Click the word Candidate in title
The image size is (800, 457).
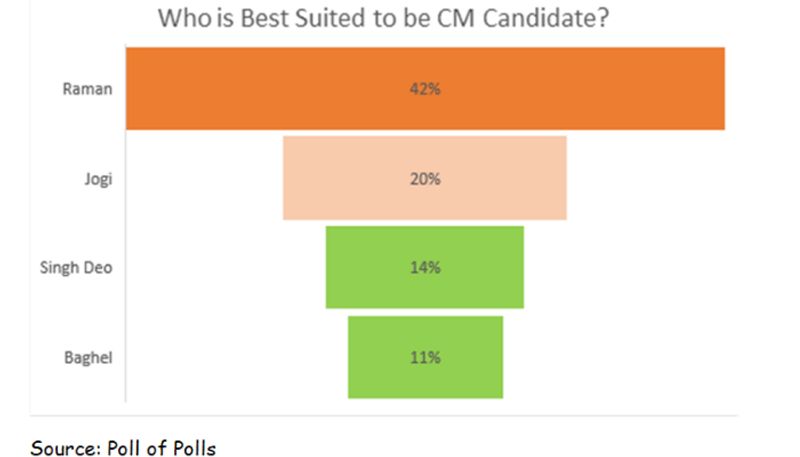point(545,18)
